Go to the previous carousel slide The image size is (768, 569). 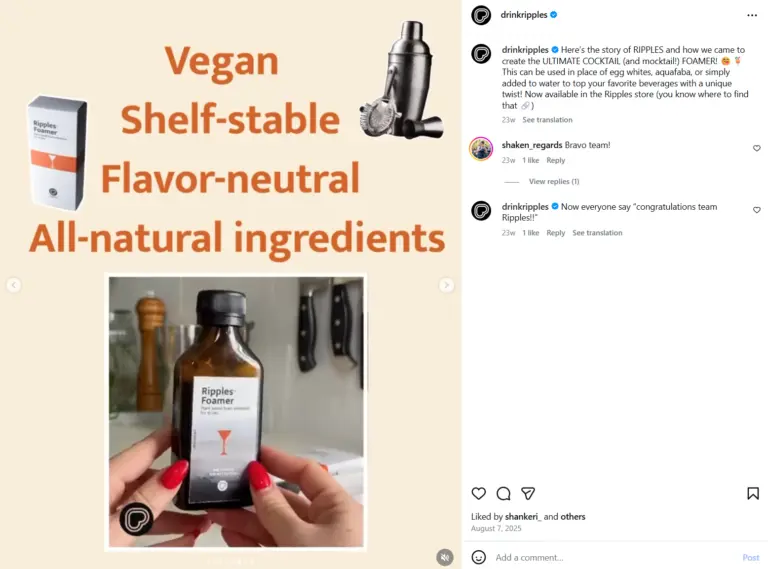[x=14, y=285]
